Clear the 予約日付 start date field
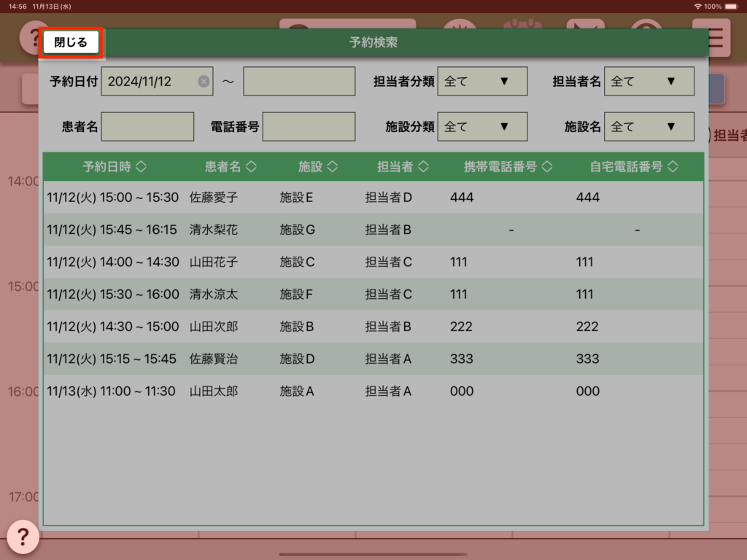This screenshot has width=747, height=560. point(204,82)
